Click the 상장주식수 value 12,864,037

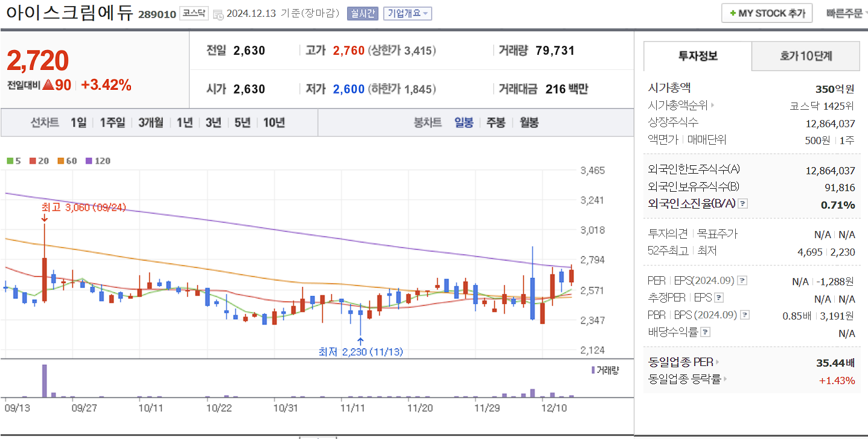point(831,124)
